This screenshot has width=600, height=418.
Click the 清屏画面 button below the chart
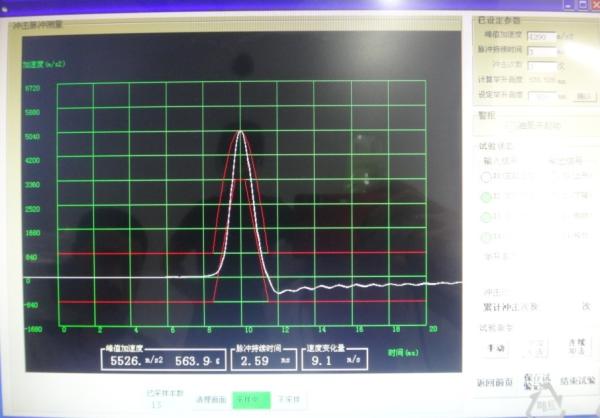(210, 400)
